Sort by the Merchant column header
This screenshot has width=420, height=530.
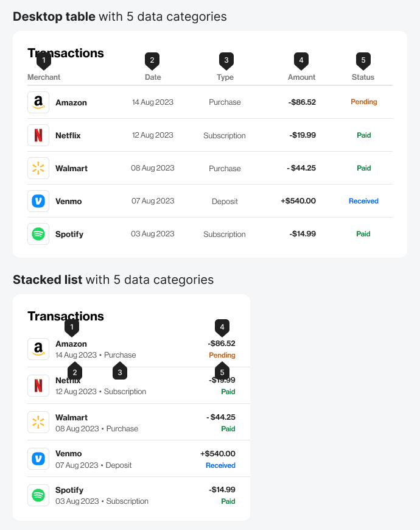point(44,77)
